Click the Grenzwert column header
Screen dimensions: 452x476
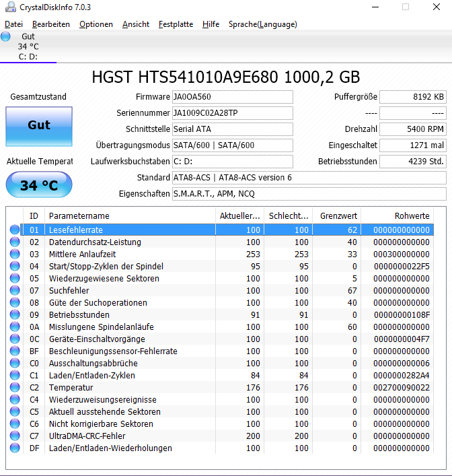click(x=337, y=216)
